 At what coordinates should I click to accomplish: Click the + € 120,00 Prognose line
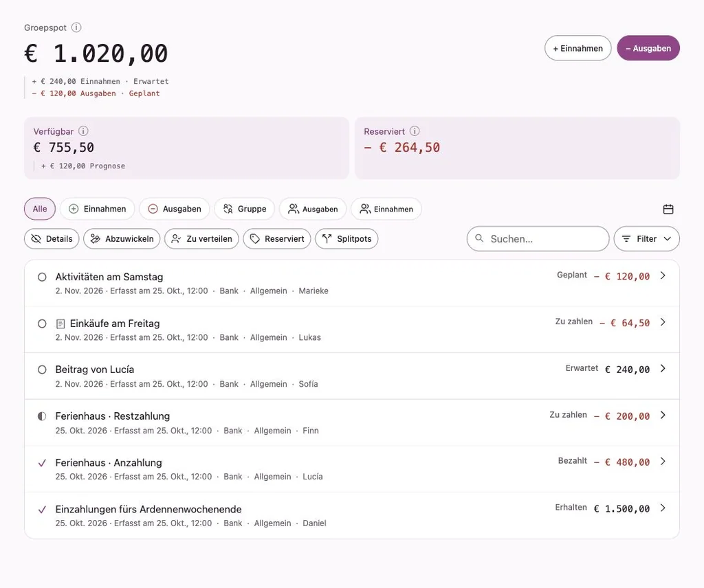(x=83, y=166)
